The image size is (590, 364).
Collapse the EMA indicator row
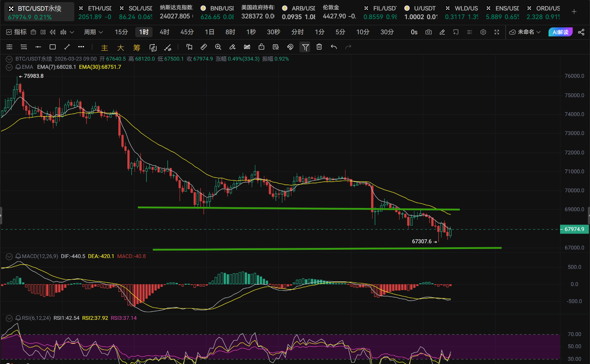coord(9,67)
